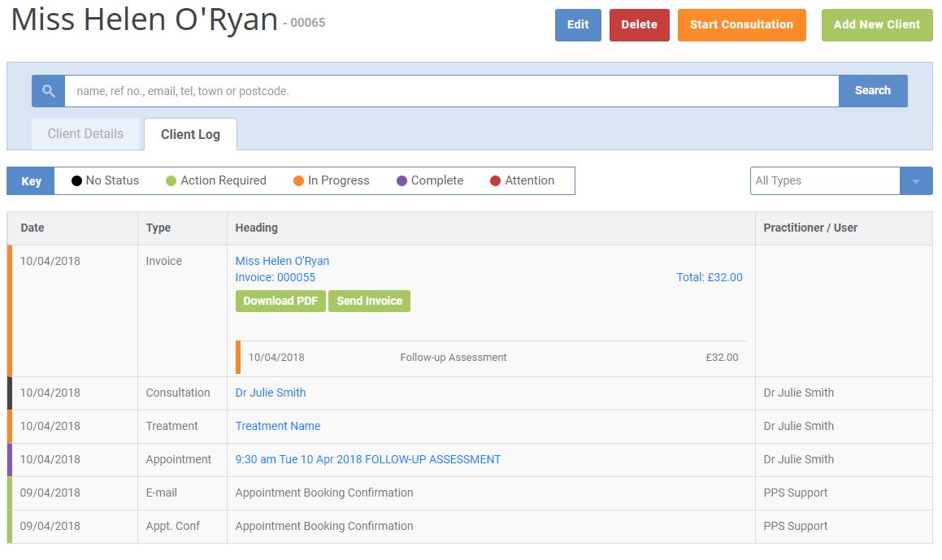The width and height of the screenshot is (942, 560).
Task: Switch to the Client Details tab
Action: pyautogui.click(x=85, y=134)
